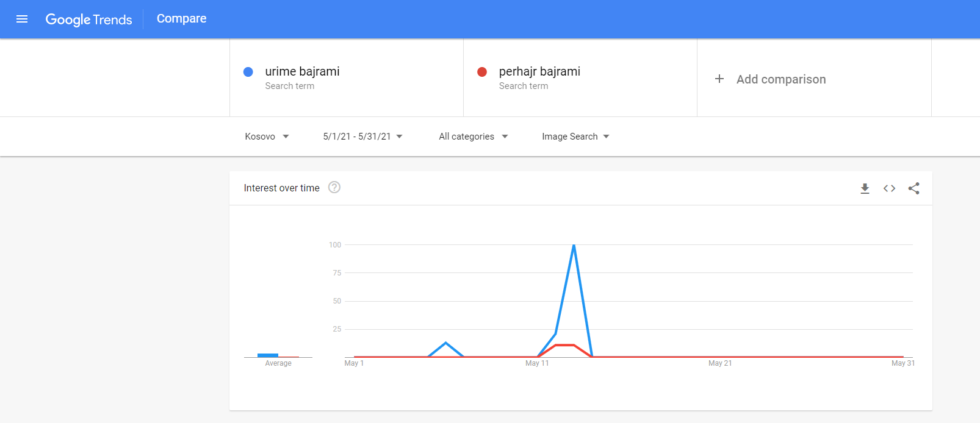Click the blue peak at 100 on chart
Viewport: 980px width, 423px height.
point(574,245)
